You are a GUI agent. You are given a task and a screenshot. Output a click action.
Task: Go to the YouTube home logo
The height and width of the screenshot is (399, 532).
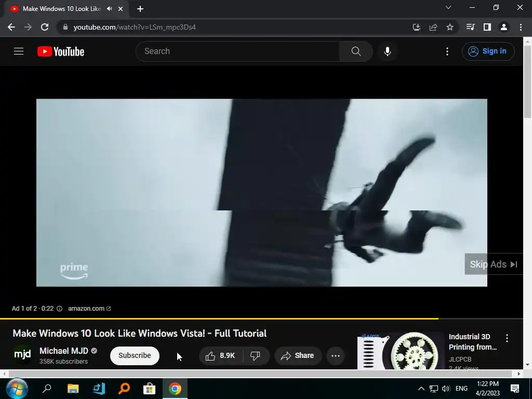pos(61,51)
